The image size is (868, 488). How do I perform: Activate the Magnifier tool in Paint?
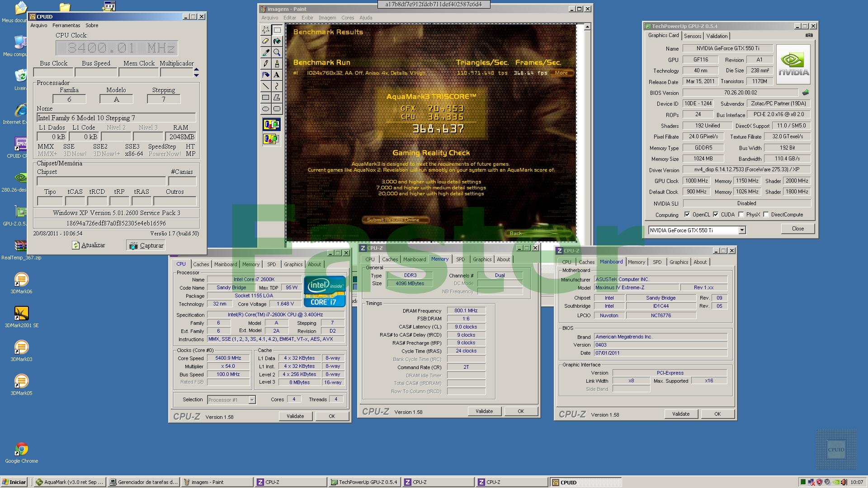[x=277, y=52]
